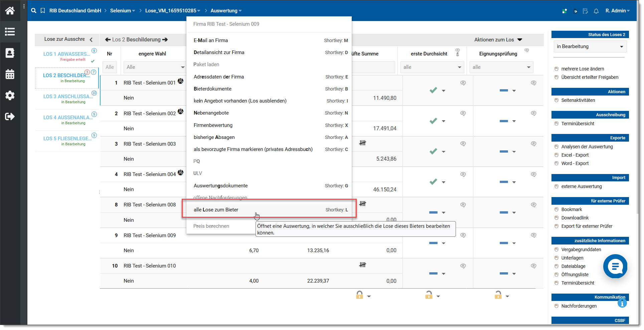
Task: Open the notification bell in header
Action: point(596,11)
